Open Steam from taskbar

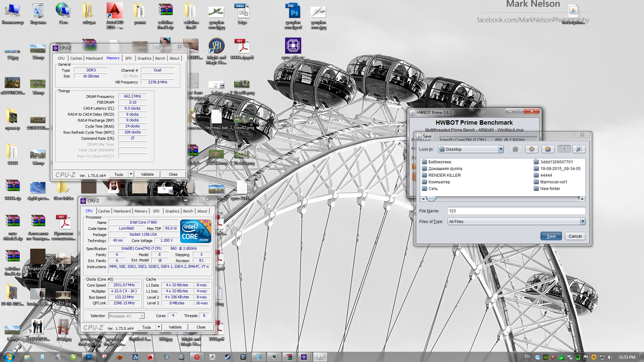[227, 357]
